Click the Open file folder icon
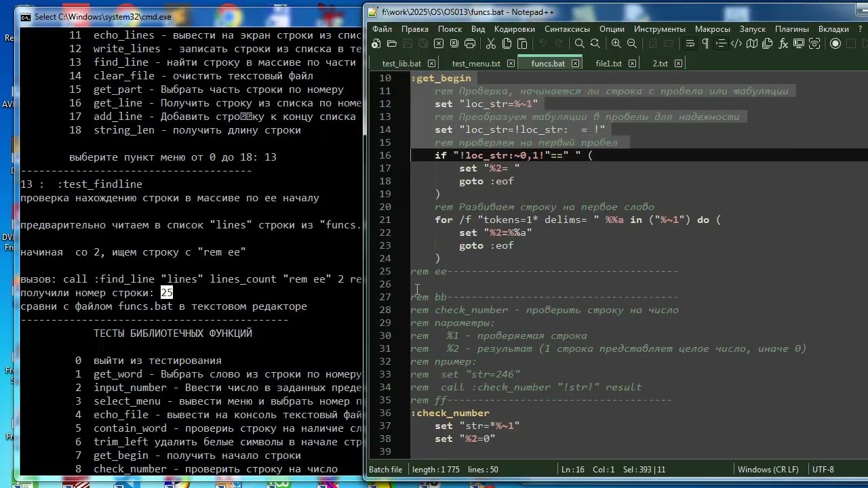This screenshot has height=488, width=868. tap(391, 43)
